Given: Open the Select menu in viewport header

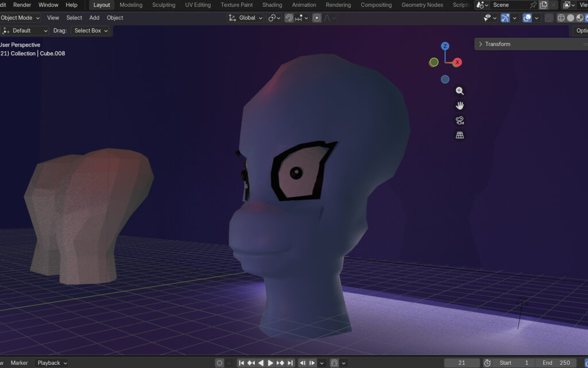Looking at the screenshot, I should tap(74, 18).
